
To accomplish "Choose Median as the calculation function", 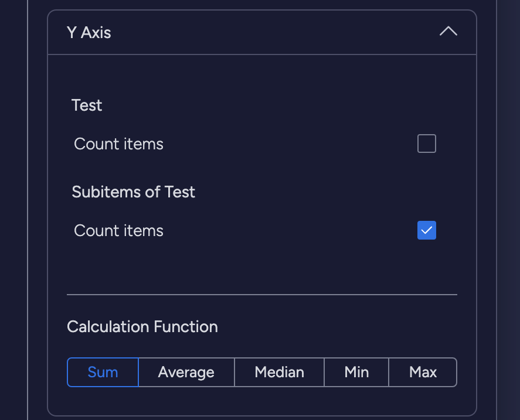I will point(279,373).
